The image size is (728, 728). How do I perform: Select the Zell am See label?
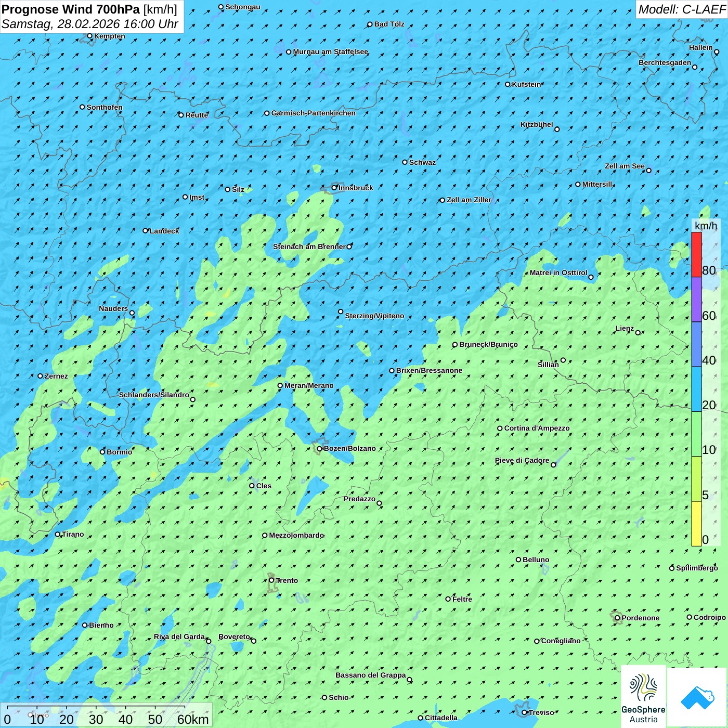point(625,166)
